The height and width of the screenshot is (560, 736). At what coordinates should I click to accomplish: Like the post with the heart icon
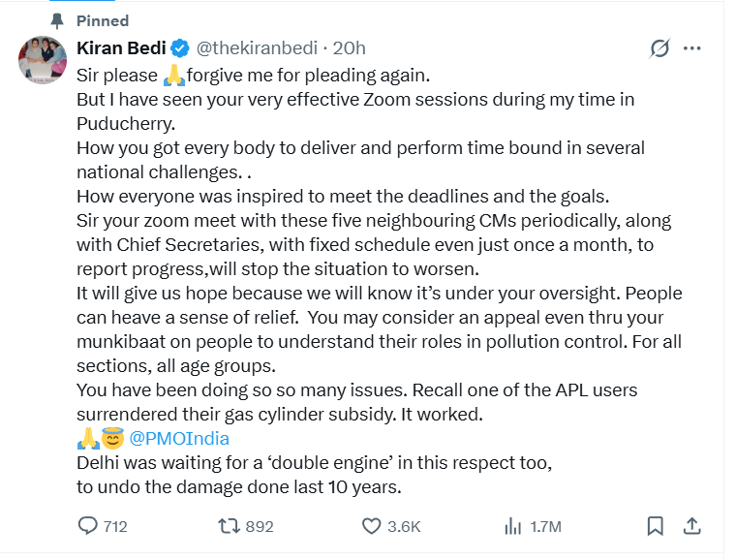(371, 526)
